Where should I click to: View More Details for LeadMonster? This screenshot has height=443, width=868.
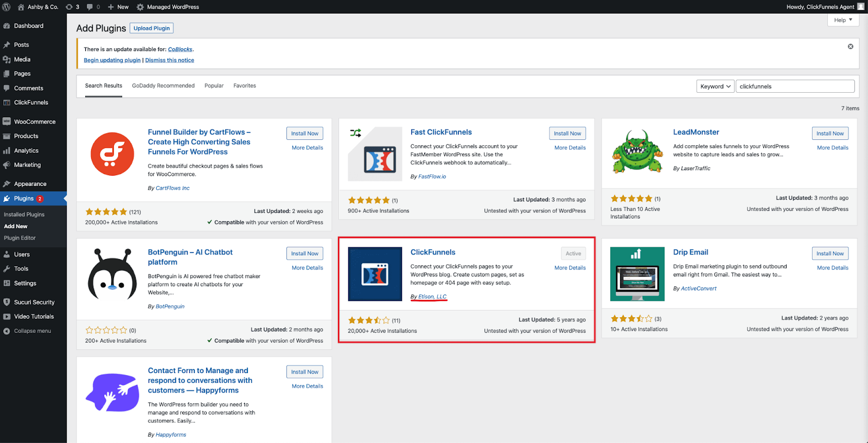tap(833, 147)
